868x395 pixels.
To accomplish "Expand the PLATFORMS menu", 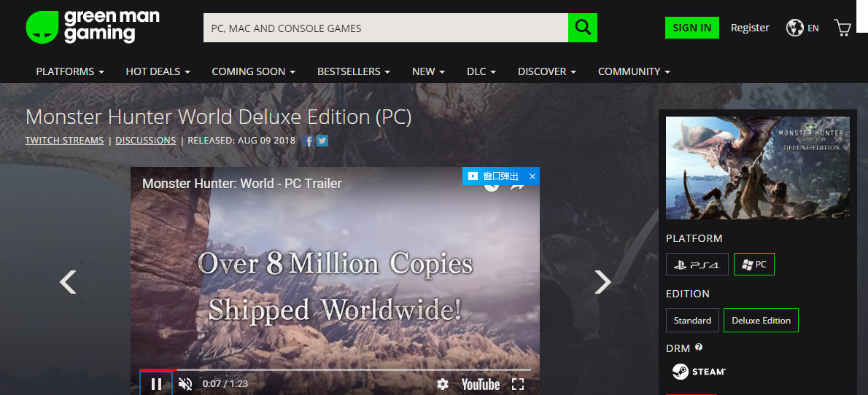I will coord(70,71).
